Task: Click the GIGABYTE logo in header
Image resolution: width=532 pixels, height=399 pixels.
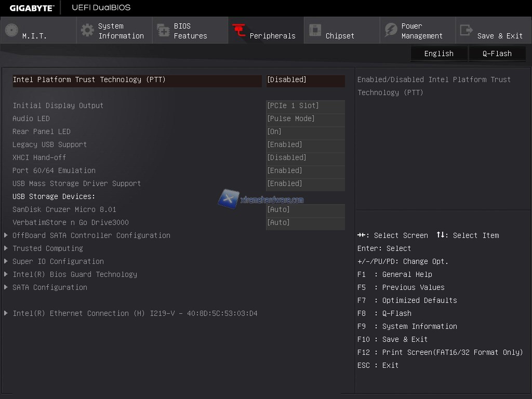Action: [x=31, y=8]
